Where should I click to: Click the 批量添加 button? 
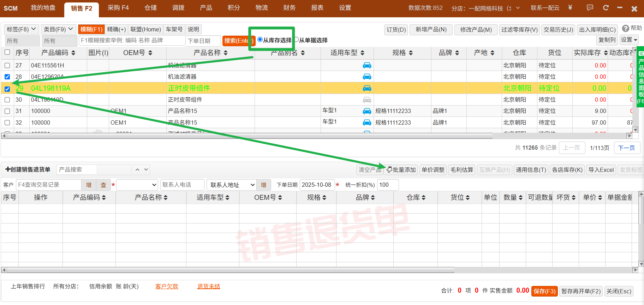(401, 170)
